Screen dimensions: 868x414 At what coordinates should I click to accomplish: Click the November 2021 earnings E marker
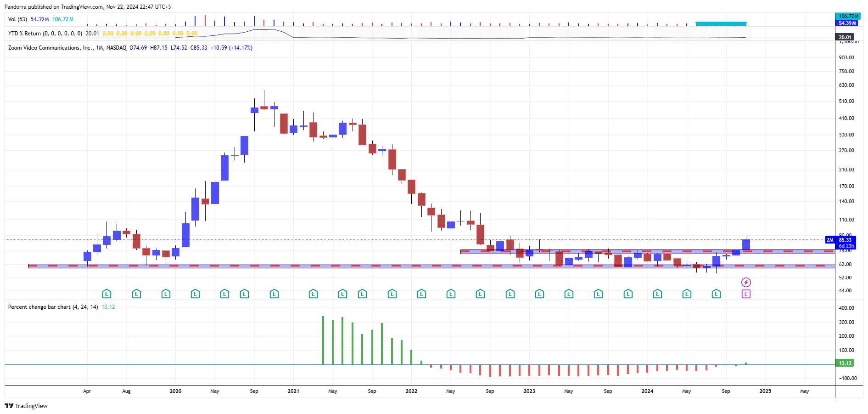[392, 294]
